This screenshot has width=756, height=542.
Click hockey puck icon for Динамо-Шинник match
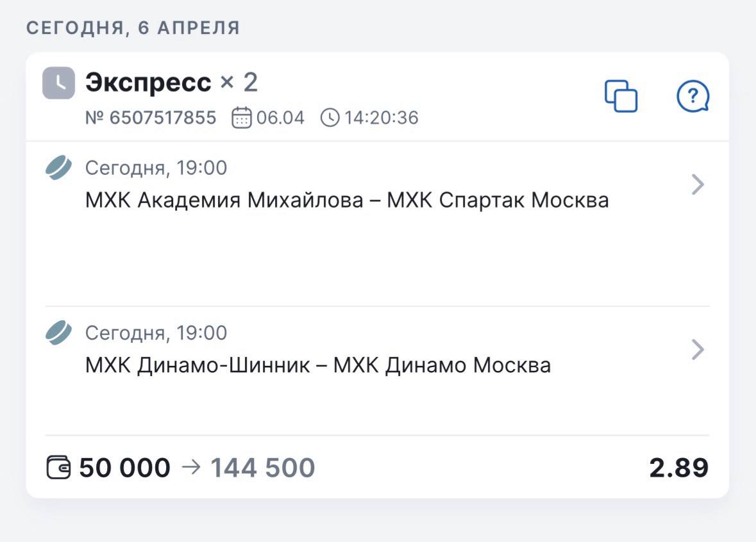click(x=58, y=334)
